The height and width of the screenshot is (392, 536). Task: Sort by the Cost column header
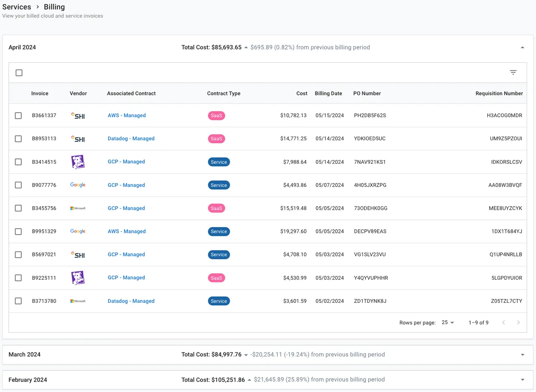301,93
